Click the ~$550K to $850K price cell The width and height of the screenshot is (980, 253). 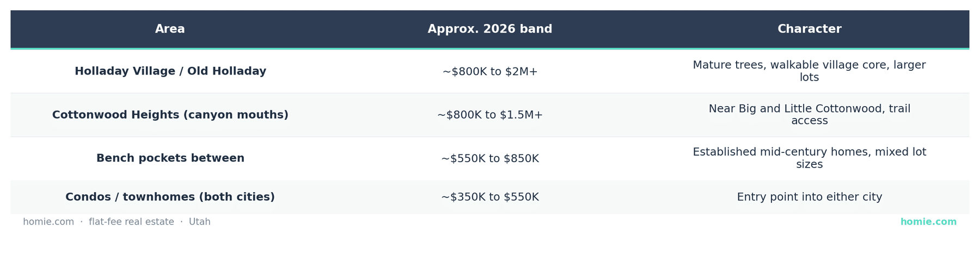[489, 158]
